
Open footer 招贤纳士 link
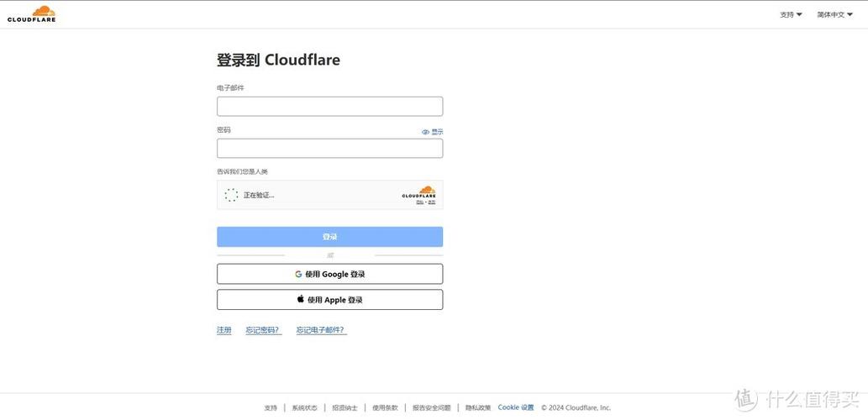tap(345, 408)
